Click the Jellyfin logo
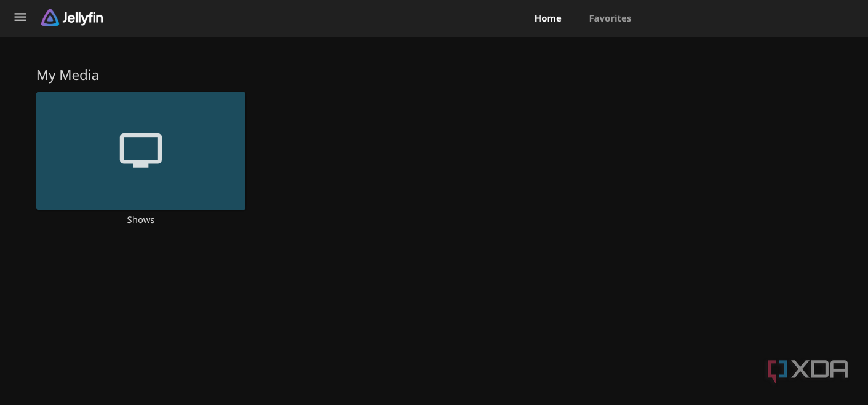This screenshot has height=405, width=868. pyautogui.click(x=72, y=18)
